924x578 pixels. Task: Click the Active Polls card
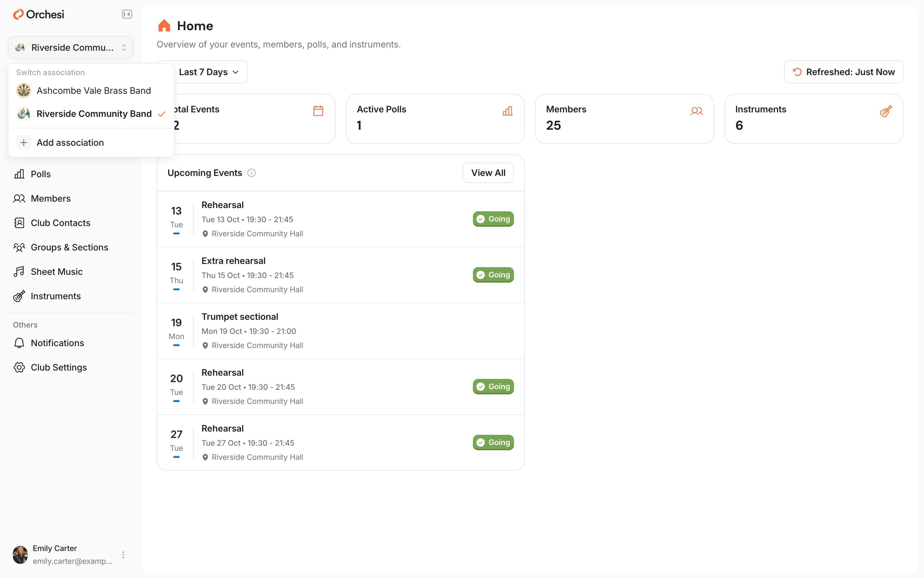(435, 119)
